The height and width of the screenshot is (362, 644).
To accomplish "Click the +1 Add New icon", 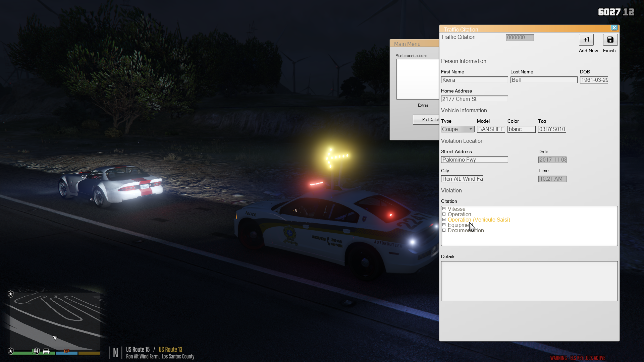I will [586, 40].
